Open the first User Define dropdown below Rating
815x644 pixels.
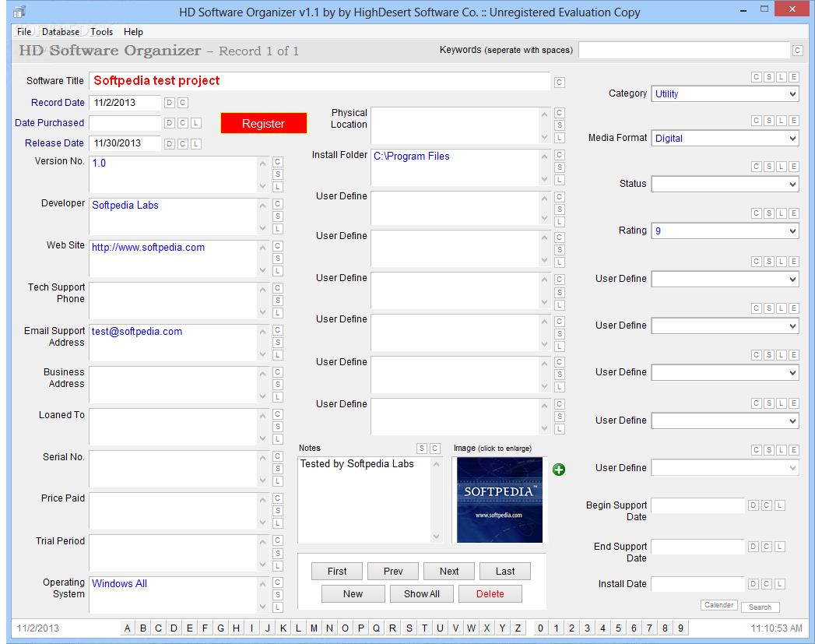click(725, 279)
